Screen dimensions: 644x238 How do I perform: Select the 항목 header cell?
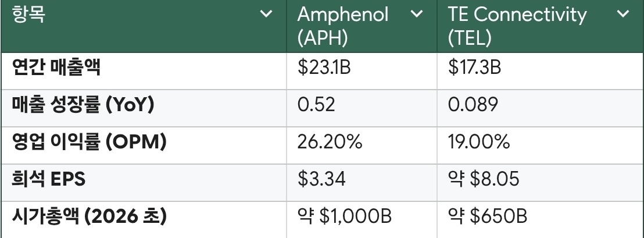point(144,26)
